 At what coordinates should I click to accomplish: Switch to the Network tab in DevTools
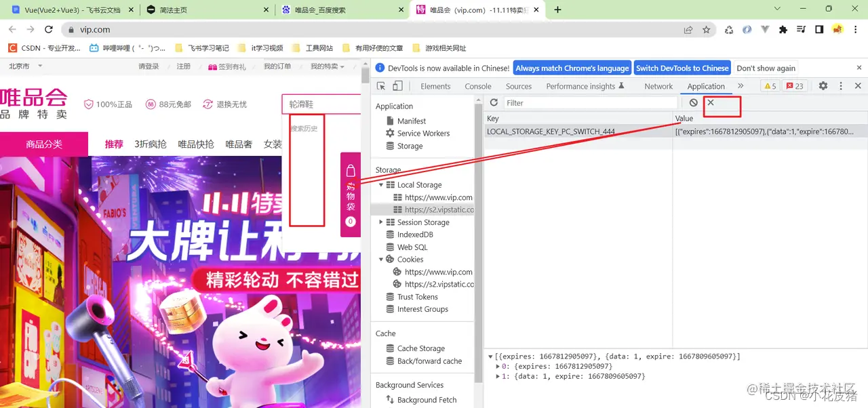(x=658, y=86)
